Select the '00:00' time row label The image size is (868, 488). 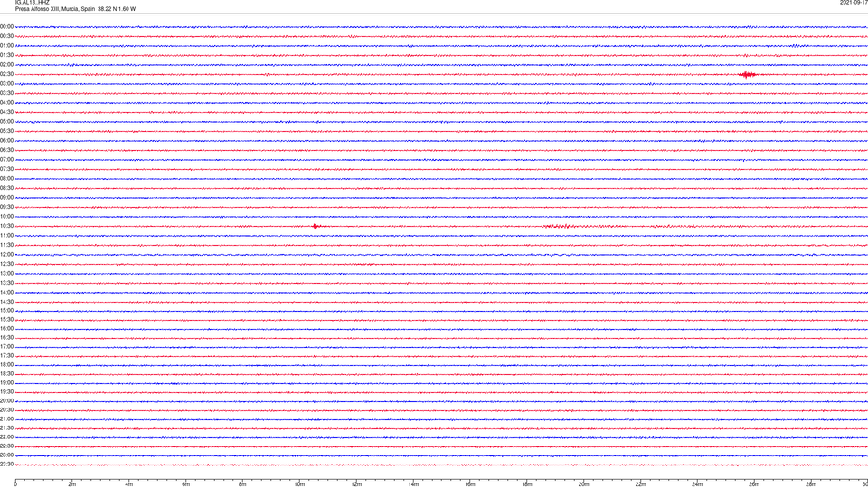[x=6, y=26]
